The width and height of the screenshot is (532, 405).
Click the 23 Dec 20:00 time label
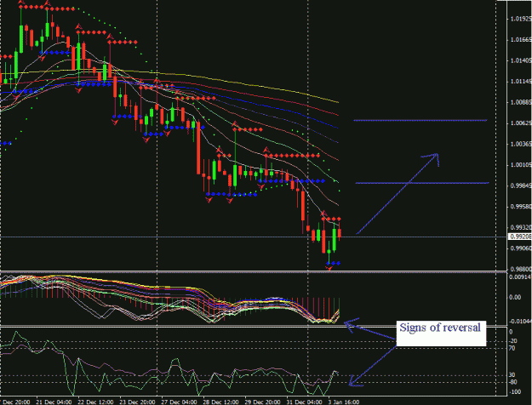137,402
